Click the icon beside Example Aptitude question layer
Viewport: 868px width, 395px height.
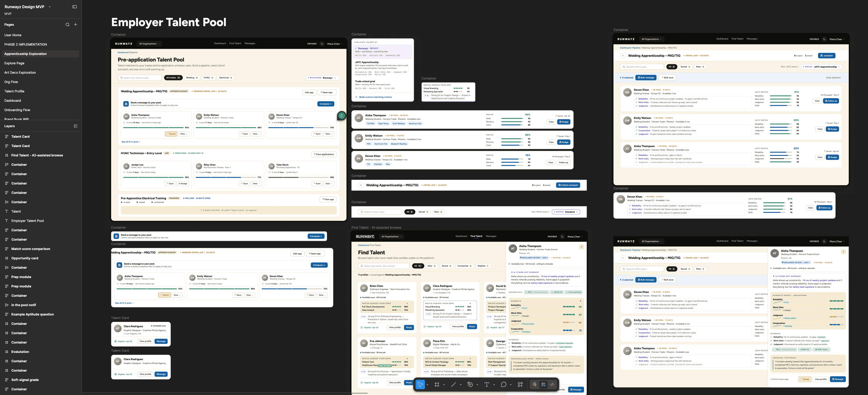point(7,315)
